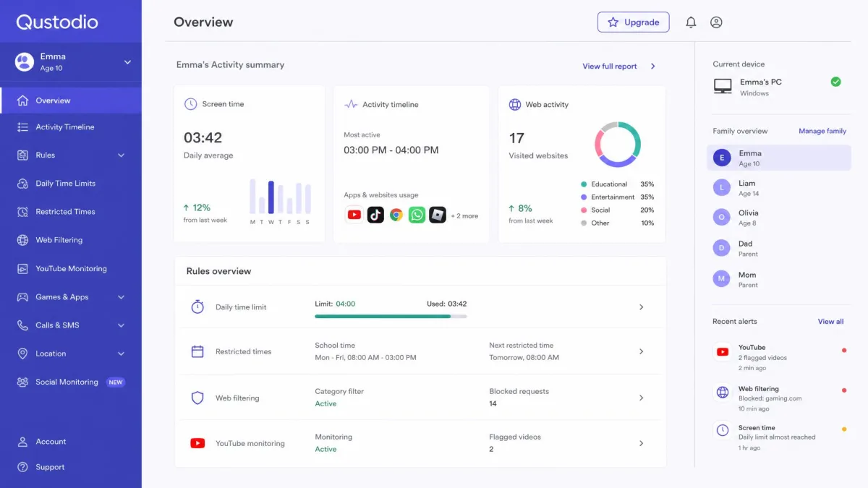Click the Restricted times calendar icon
This screenshot has height=488, width=868.
pos(197,351)
